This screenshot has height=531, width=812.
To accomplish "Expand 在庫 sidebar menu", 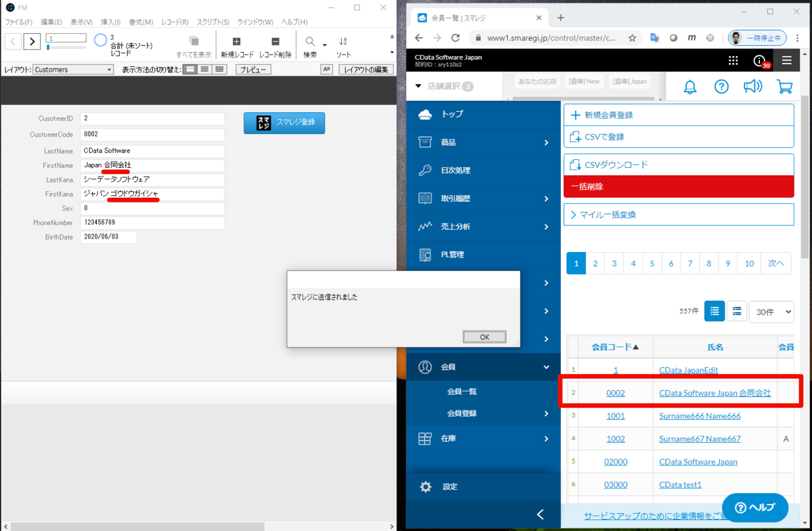I will 484,439.
